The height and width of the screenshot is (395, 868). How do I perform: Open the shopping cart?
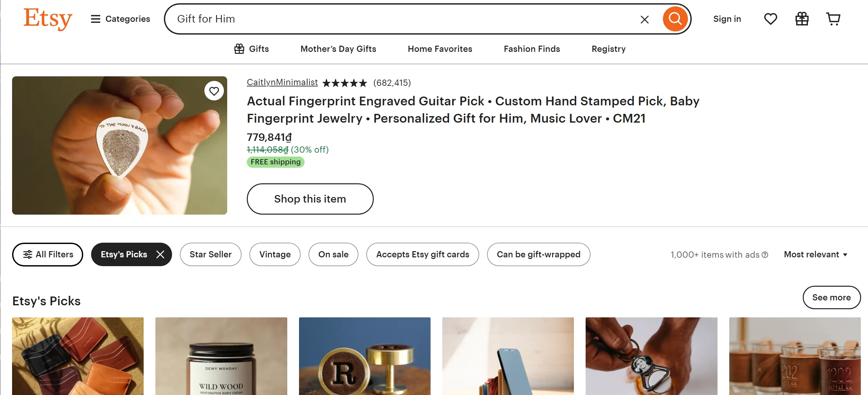pyautogui.click(x=833, y=19)
